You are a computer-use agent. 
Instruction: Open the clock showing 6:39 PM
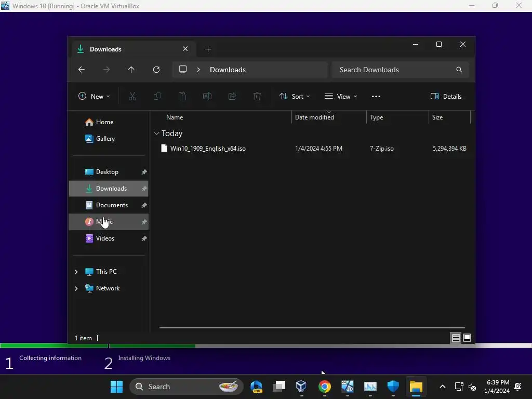(x=497, y=387)
